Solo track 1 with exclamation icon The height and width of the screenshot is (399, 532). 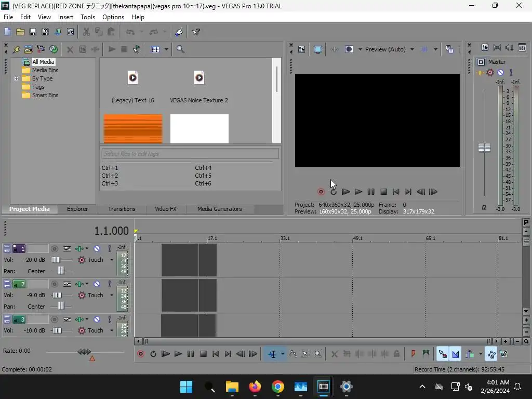(109, 249)
